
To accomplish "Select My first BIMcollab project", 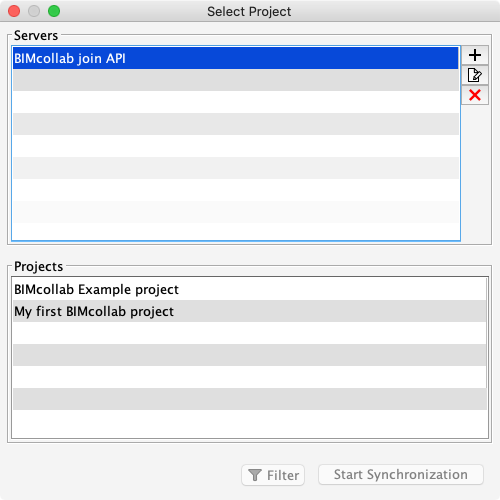I will 249,311.
